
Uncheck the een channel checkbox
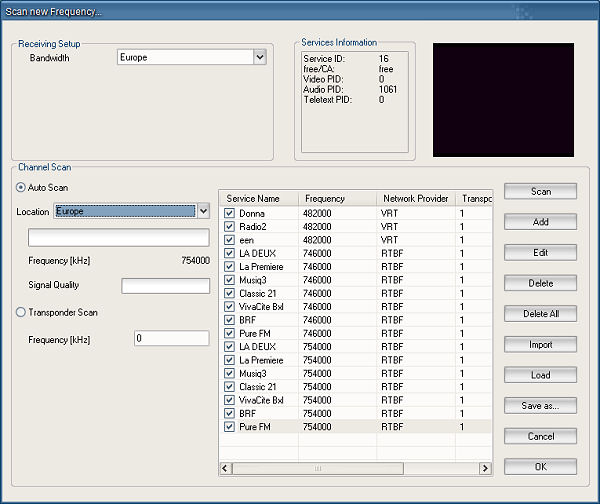tap(229, 240)
